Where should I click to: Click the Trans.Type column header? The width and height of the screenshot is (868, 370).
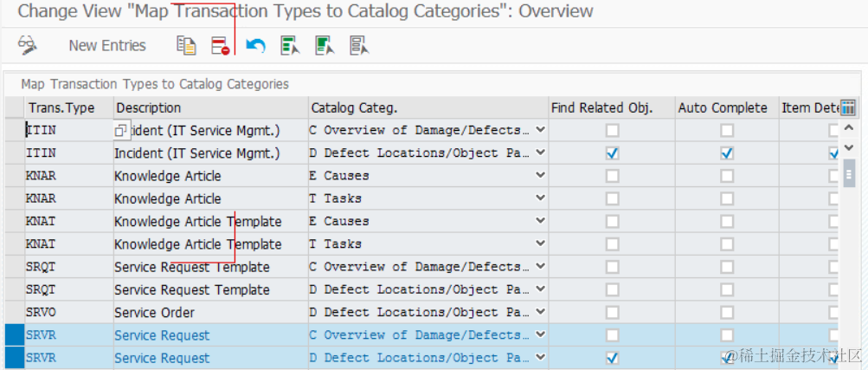pyautogui.click(x=68, y=108)
